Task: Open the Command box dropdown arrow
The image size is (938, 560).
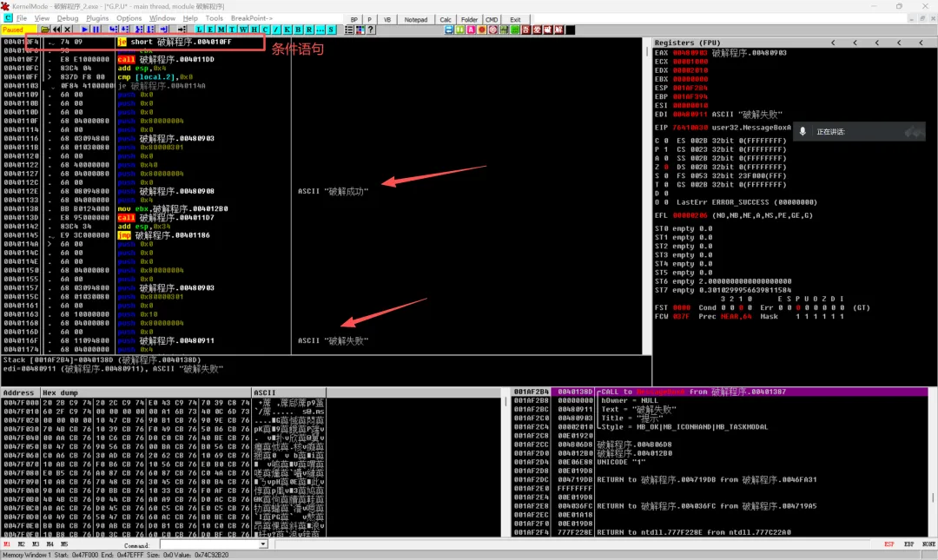Action: (x=263, y=544)
